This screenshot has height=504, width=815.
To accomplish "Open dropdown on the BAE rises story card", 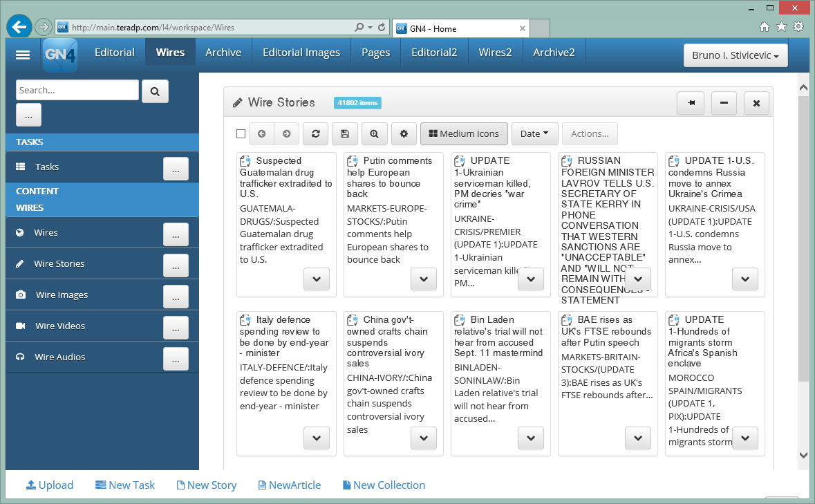I will (638, 438).
